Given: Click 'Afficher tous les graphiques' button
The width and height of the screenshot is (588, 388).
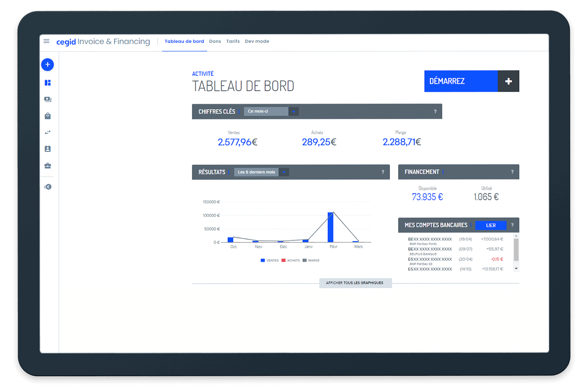Looking at the screenshot, I should click(x=355, y=283).
